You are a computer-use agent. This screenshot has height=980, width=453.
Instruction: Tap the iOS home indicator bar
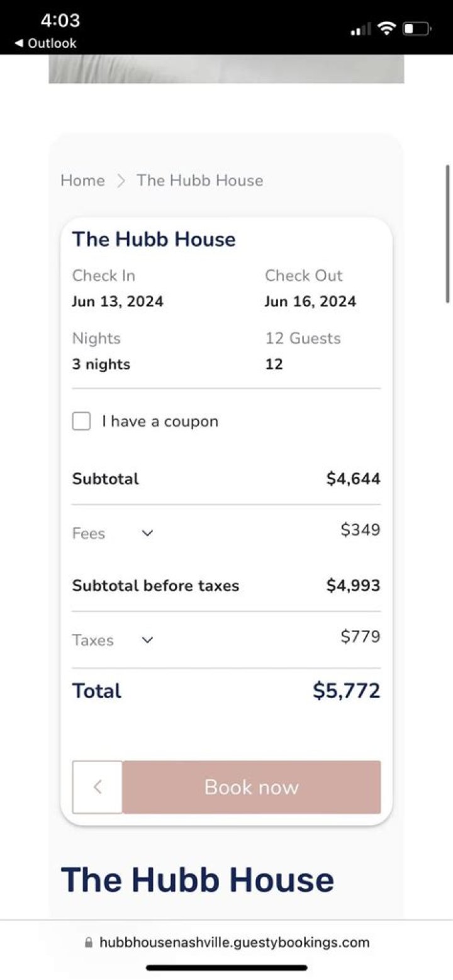point(226,967)
